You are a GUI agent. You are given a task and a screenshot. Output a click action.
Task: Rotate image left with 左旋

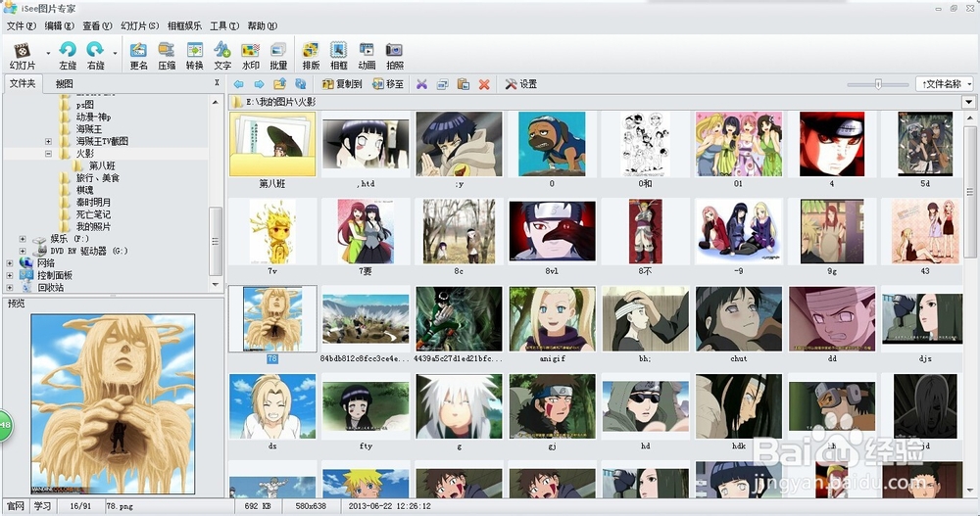(68, 55)
